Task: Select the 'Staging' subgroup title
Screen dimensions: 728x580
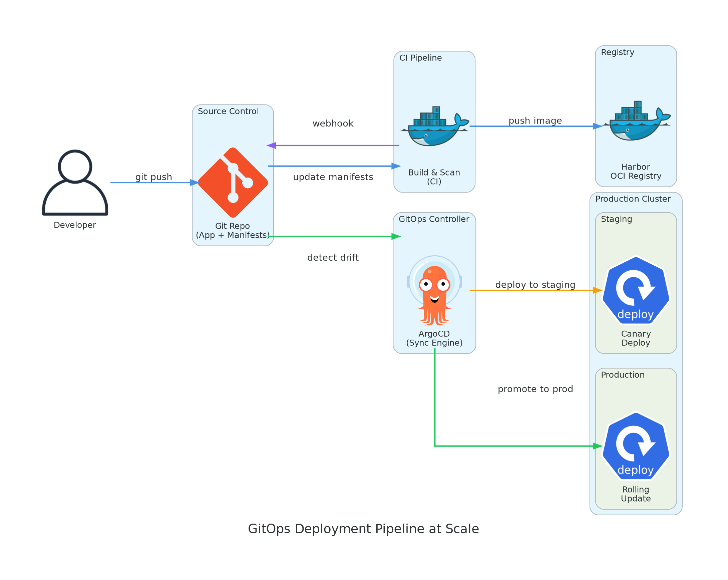Action: click(x=617, y=220)
